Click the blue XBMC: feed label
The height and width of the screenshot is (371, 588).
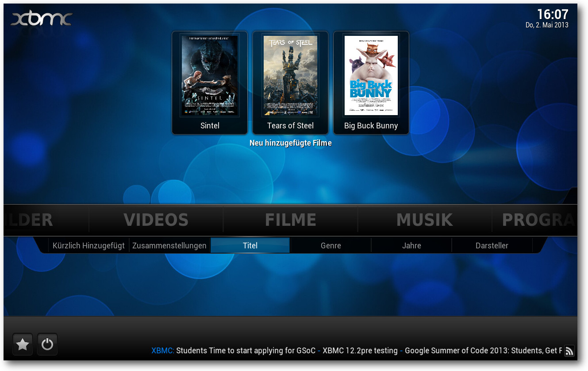point(163,351)
